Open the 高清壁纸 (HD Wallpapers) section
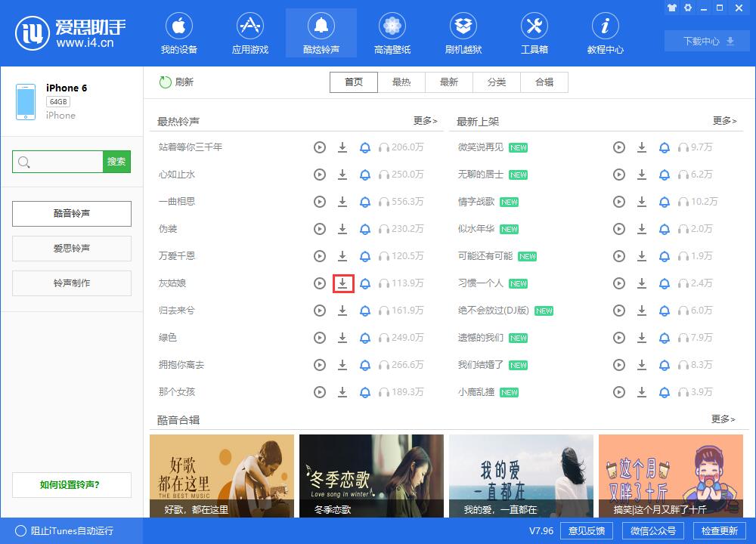The image size is (756, 544). pos(392,32)
